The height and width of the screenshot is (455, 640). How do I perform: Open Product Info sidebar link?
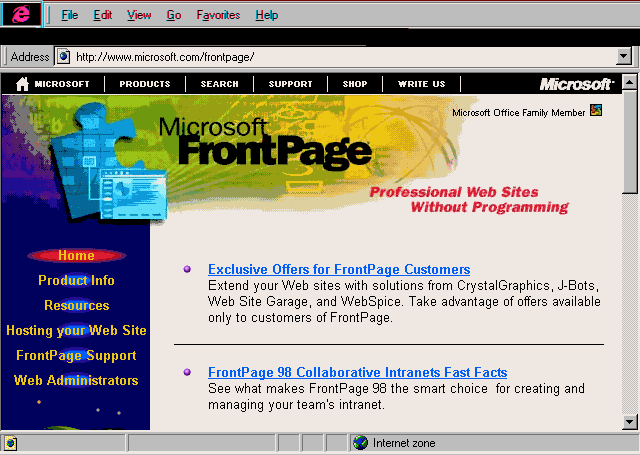(x=76, y=280)
